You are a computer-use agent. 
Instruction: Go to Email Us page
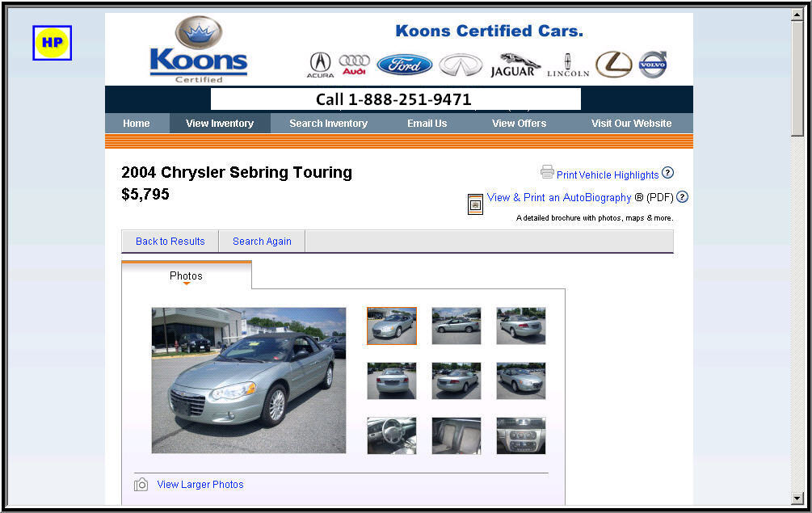427,124
